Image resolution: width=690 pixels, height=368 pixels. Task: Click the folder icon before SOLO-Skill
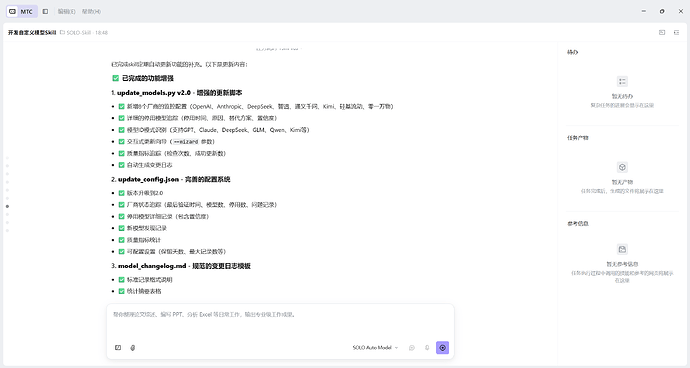62,32
